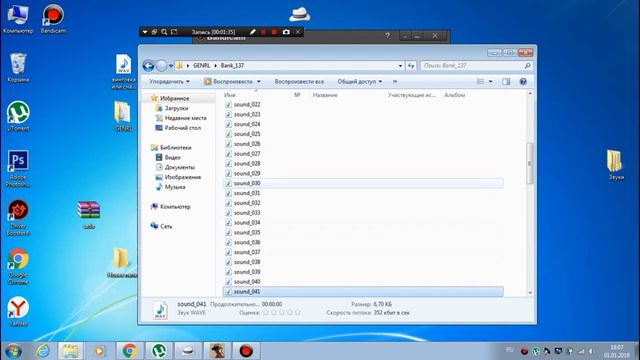
Task: Show hidden toolbar commands chevron
Action: click(x=395, y=82)
